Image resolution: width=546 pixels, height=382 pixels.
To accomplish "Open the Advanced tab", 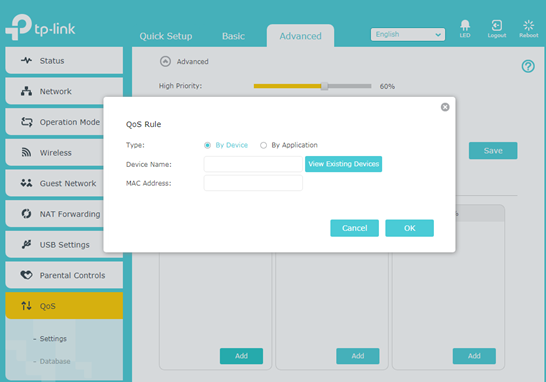I will [301, 36].
